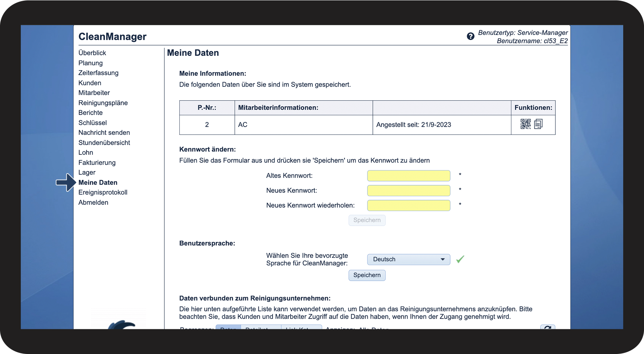
Task: Select Nachricht senden in the menu
Action: pos(104,133)
